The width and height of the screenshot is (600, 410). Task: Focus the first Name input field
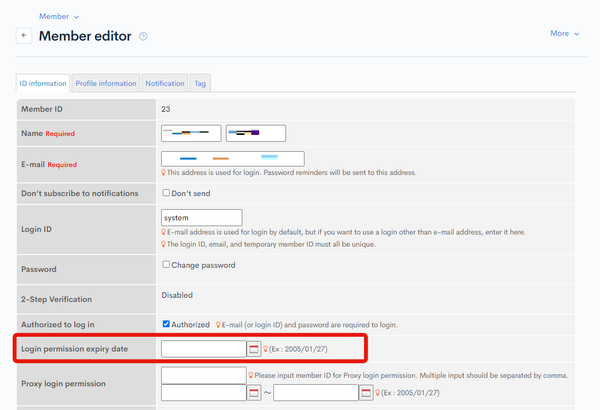coord(191,133)
